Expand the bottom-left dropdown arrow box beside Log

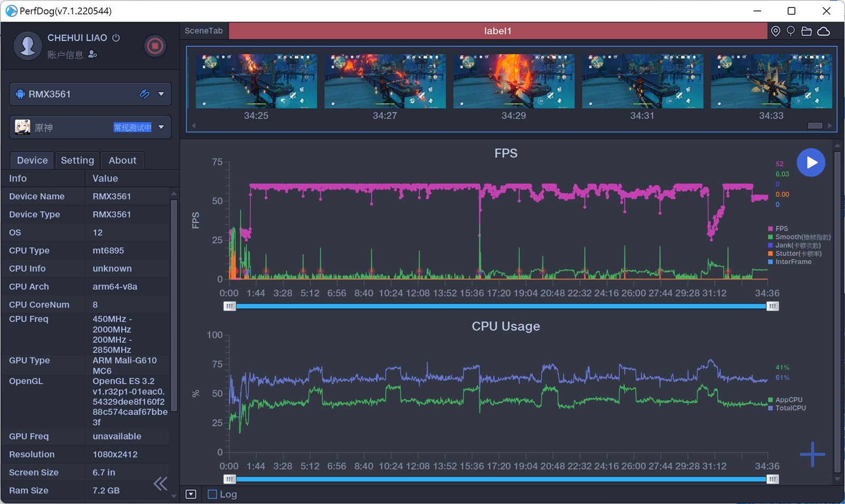191,495
